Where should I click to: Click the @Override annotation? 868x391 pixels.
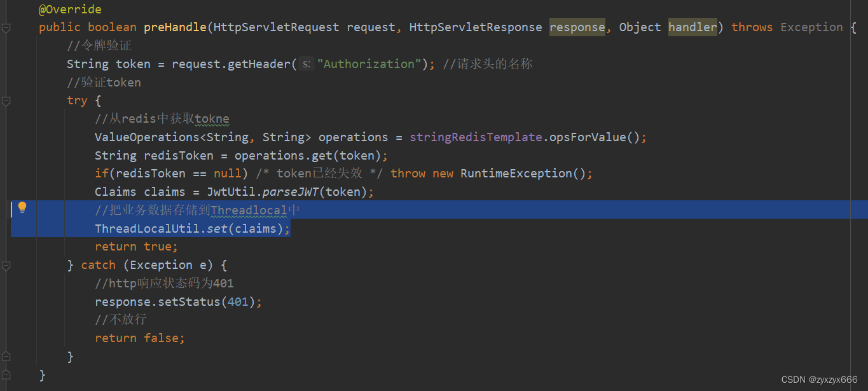(69, 9)
